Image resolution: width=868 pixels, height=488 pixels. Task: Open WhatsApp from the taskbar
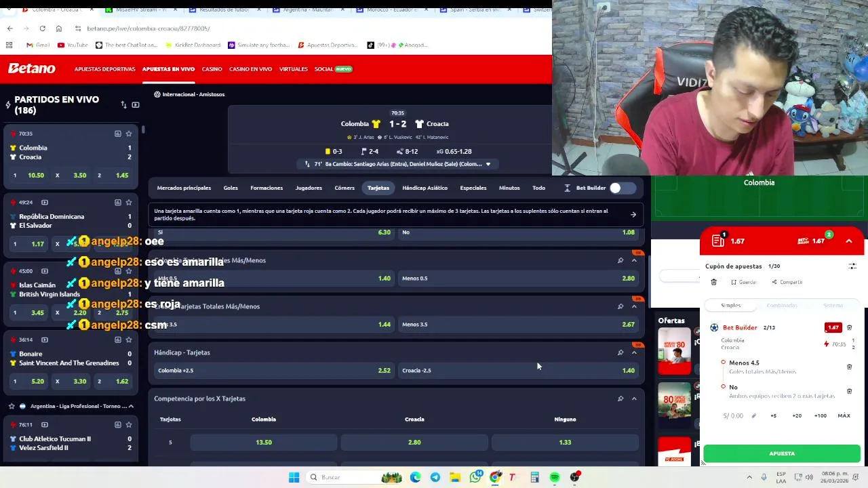pyautogui.click(x=475, y=477)
